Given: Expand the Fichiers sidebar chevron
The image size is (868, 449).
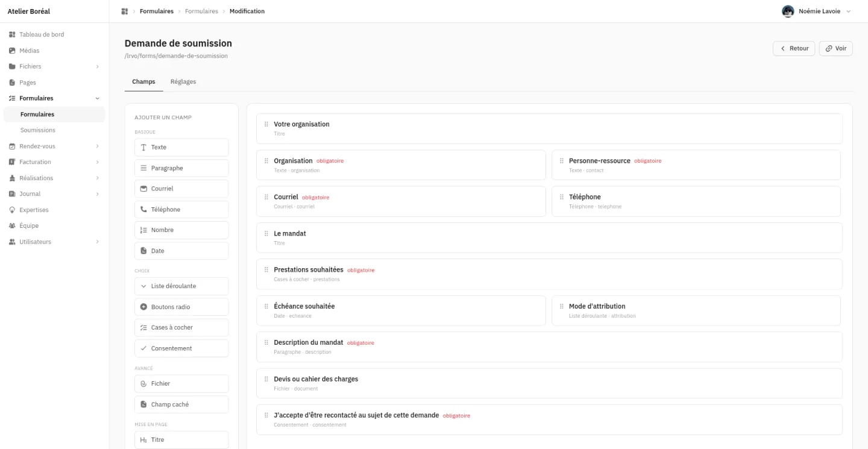Looking at the screenshot, I should tap(98, 66).
